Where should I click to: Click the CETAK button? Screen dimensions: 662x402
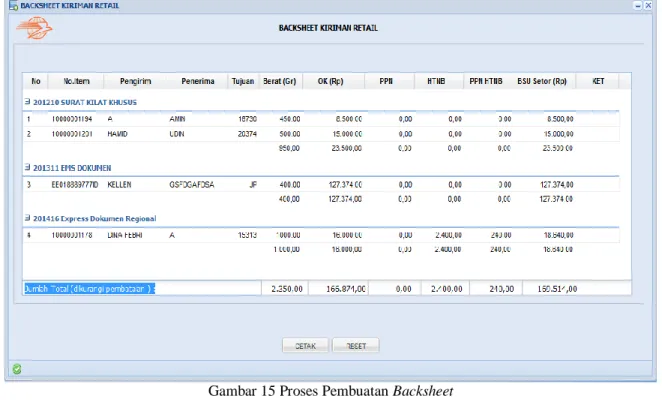point(305,346)
